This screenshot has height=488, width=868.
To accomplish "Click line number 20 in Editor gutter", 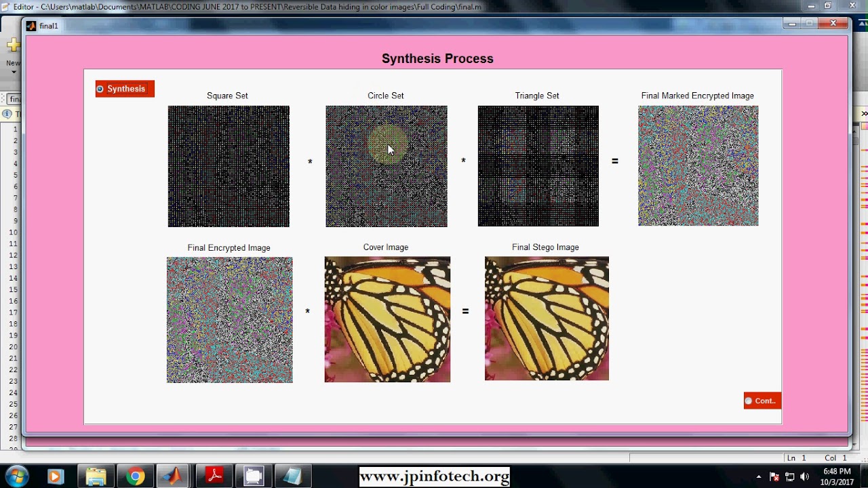I will [13, 346].
